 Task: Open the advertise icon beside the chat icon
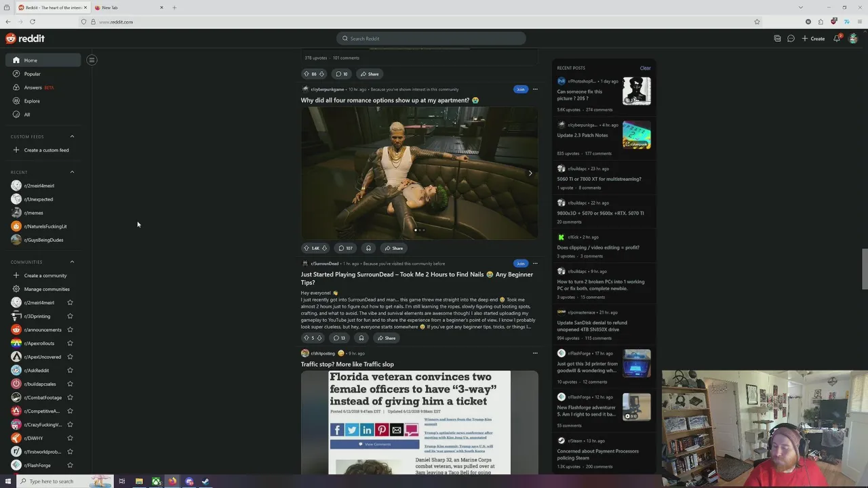(x=777, y=39)
